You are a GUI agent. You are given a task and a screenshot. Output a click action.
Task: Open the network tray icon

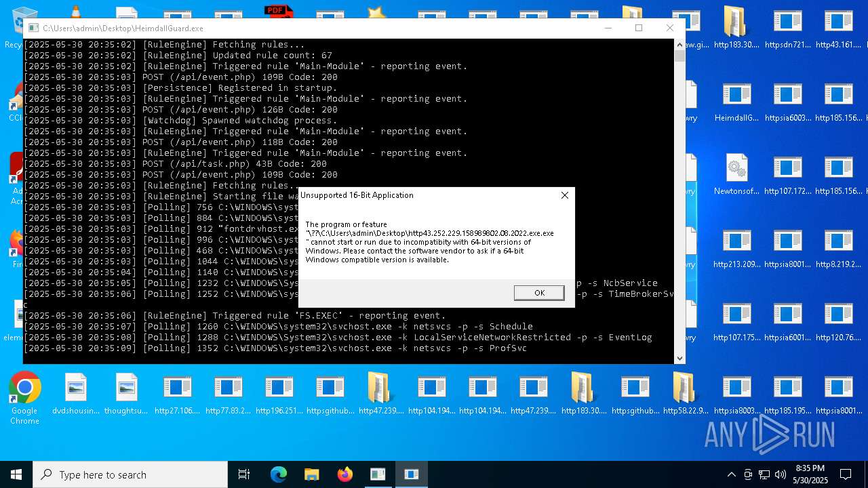tap(764, 474)
